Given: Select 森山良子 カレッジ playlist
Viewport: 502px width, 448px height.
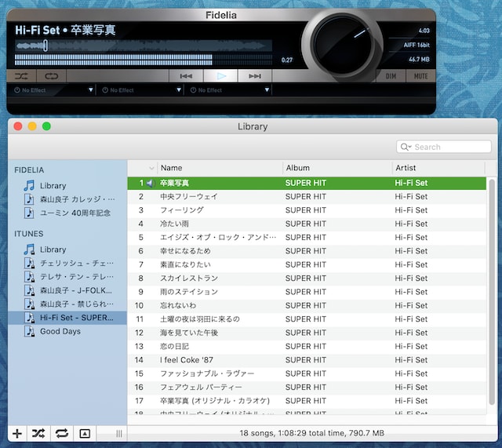Looking at the screenshot, I should coord(67,199).
